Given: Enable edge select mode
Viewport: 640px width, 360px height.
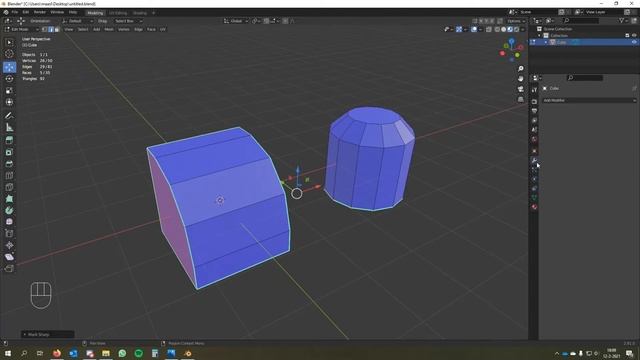Looking at the screenshot, I should [51, 29].
